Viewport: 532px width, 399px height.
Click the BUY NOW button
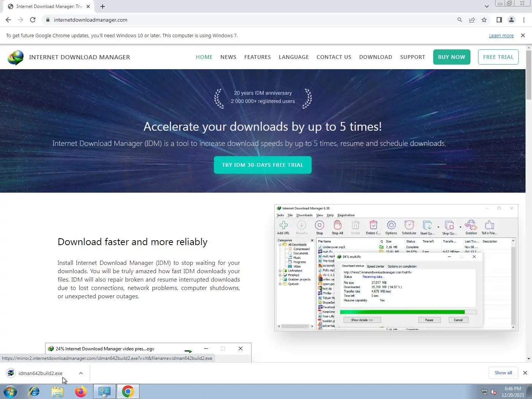point(452,57)
